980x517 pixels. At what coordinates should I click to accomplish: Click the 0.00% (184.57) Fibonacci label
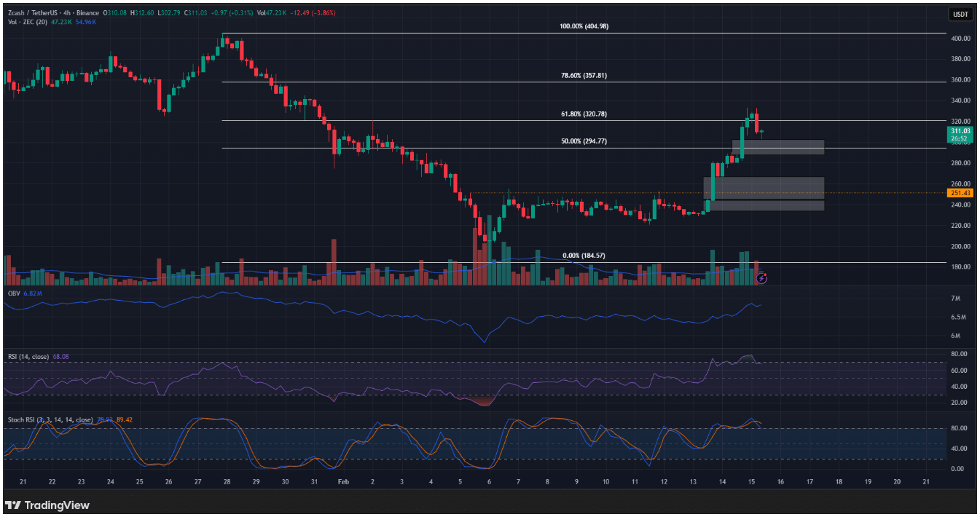pyautogui.click(x=584, y=256)
